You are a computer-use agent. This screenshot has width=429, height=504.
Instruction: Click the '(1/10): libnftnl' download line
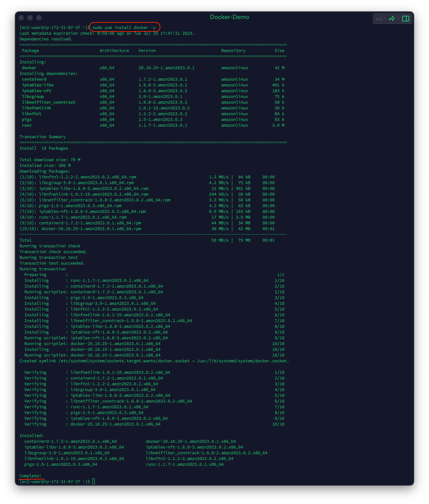pyautogui.click(x=147, y=177)
